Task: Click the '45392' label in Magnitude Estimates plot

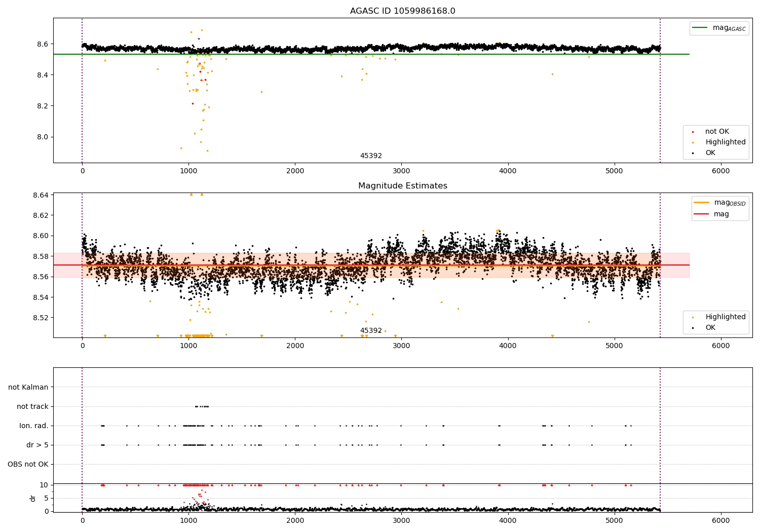Action: (371, 331)
